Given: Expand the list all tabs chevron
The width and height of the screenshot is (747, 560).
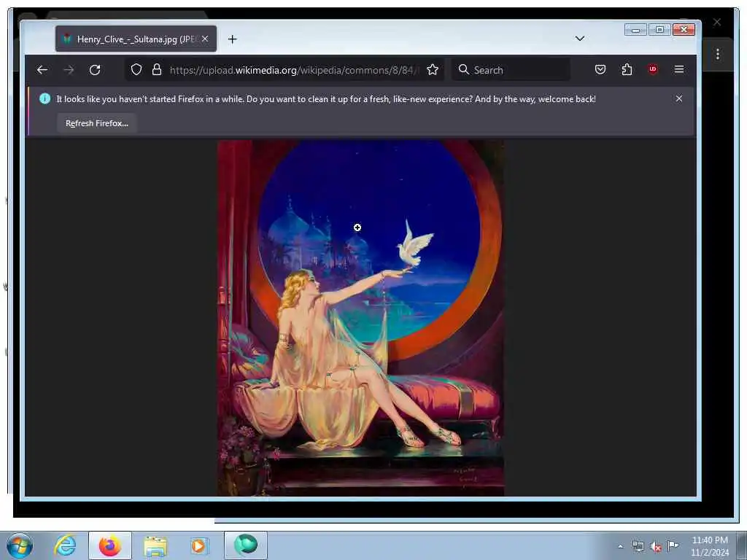Looking at the screenshot, I should click(580, 39).
